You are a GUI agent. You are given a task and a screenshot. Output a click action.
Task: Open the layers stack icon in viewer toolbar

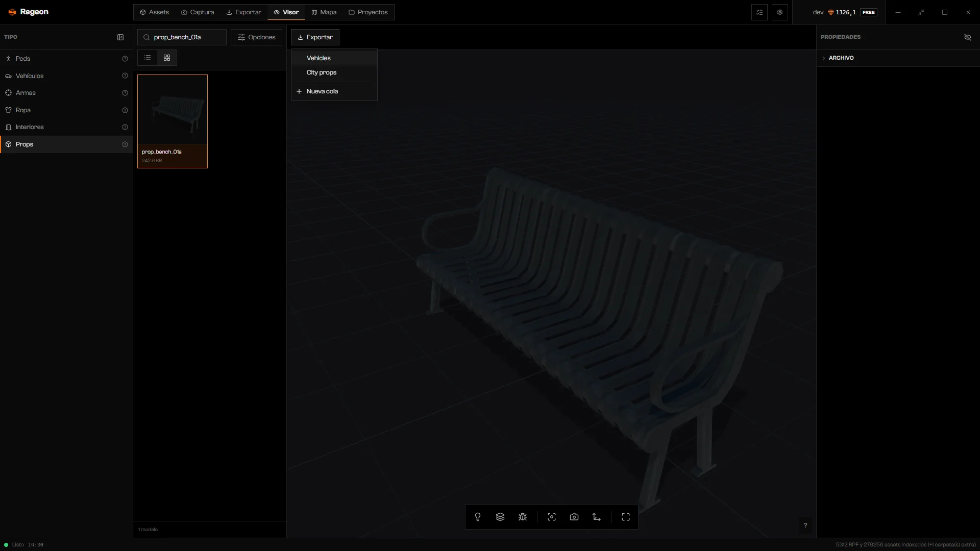(500, 517)
